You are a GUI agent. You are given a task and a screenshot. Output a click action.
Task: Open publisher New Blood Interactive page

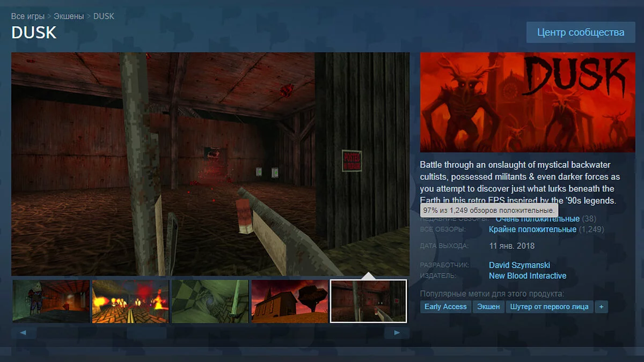(x=528, y=276)
